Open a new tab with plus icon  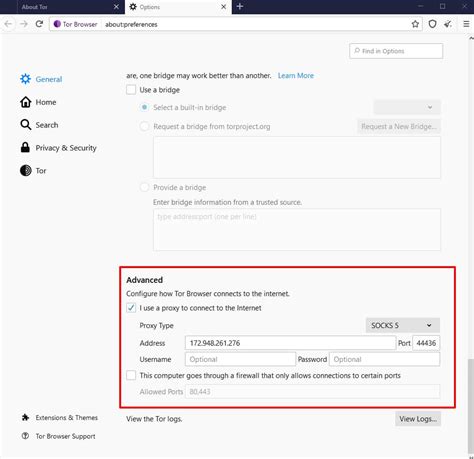[x=240, y=6]
